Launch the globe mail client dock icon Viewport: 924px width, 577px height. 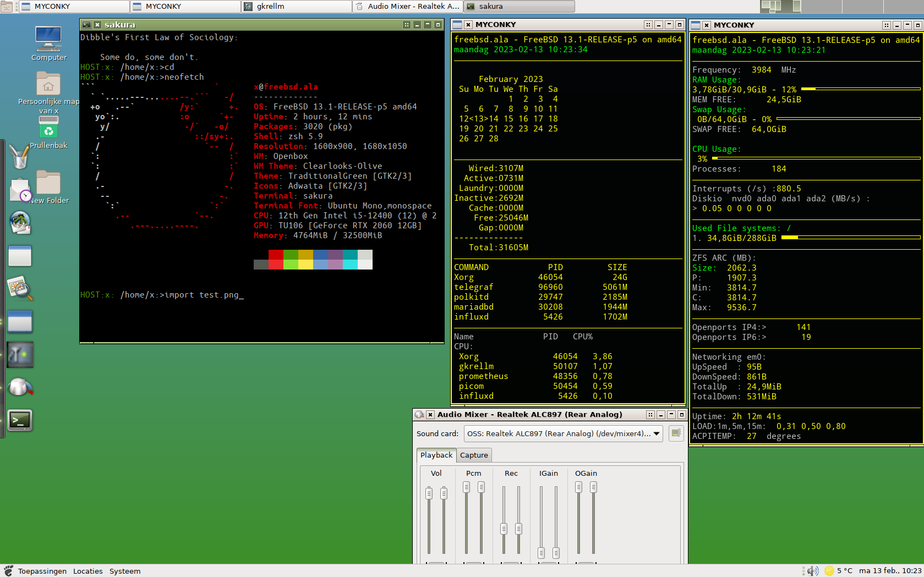coord(20,223)
